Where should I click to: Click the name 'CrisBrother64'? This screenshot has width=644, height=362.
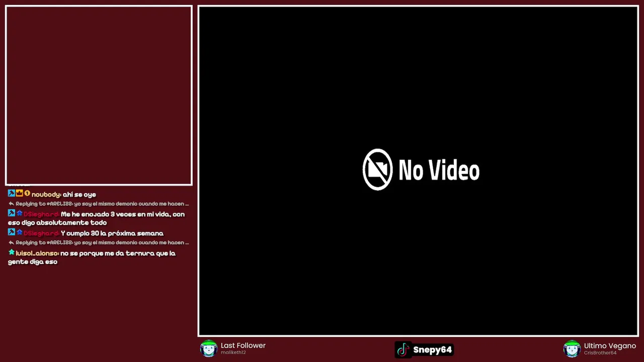(x=600, y=353)
